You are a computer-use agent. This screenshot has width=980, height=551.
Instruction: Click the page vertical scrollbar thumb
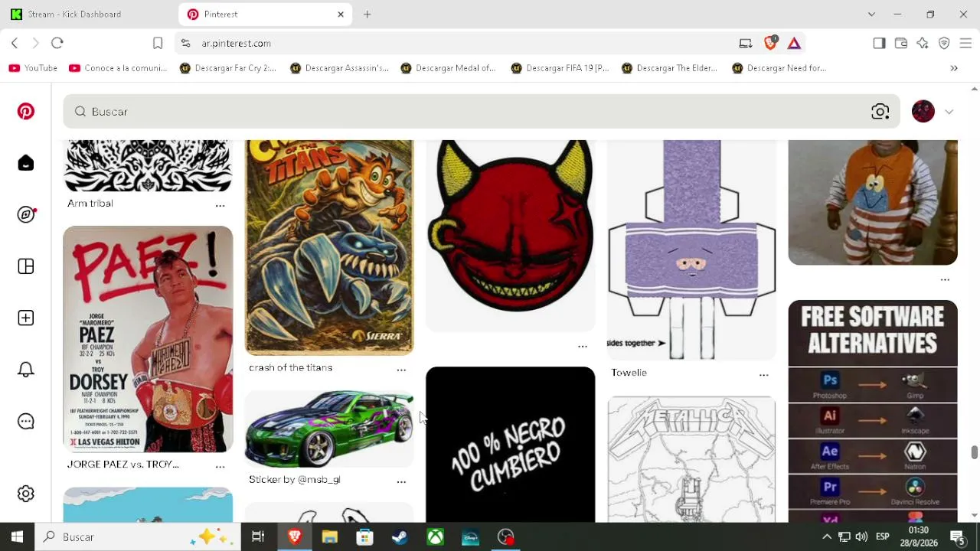pyautogui.click(x=974, y=452)
